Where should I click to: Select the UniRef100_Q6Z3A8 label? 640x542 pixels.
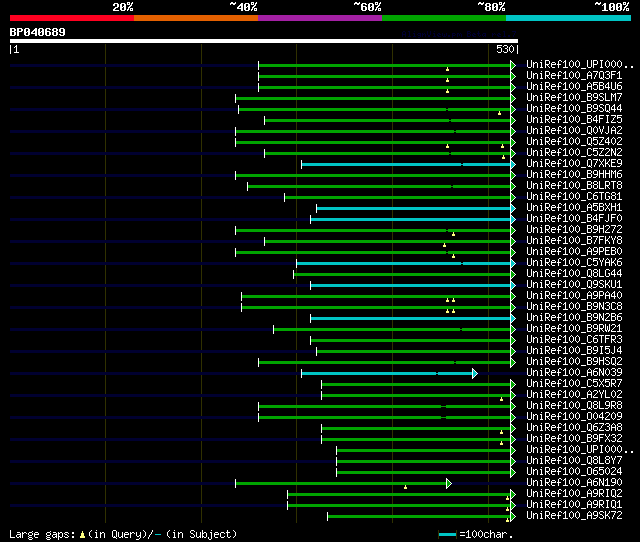(x=574, y=428)
